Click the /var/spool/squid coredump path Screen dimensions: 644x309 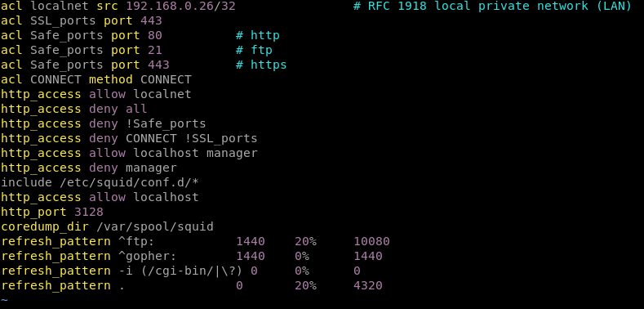[x=155, y=226]
